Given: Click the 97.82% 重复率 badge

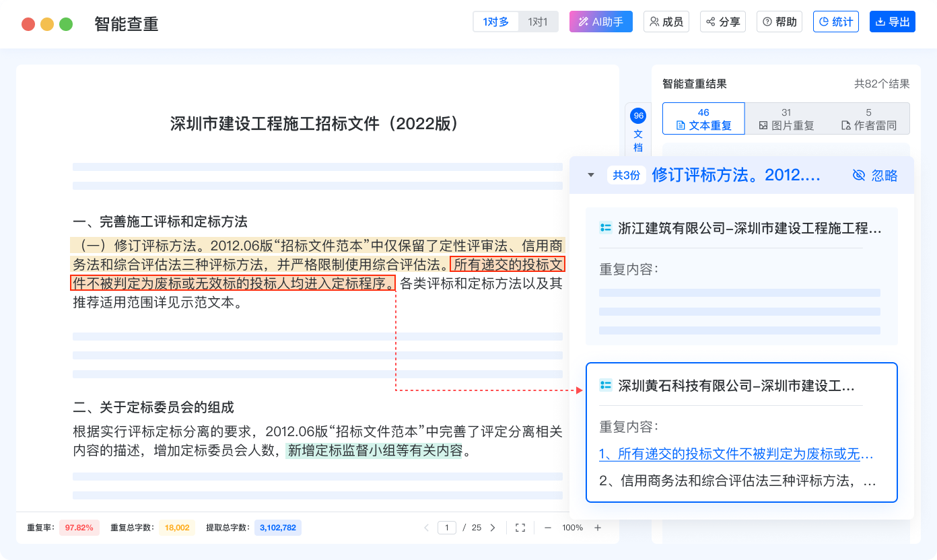Looking at the screenshot, I should pyautogui.click(x=79, y=528).
